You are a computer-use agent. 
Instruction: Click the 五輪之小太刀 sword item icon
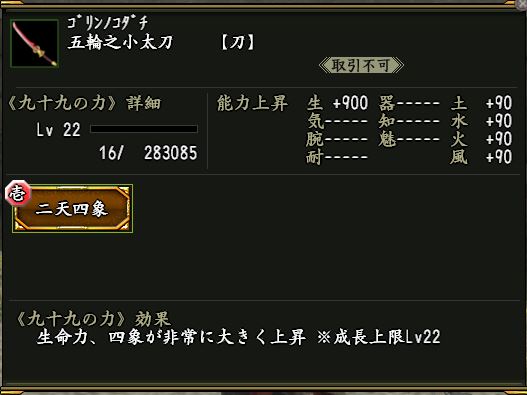tap(35, 43)
